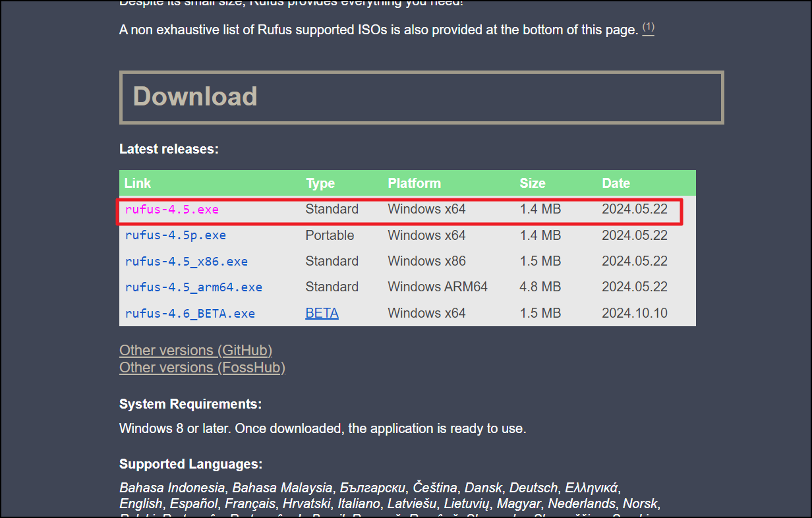Viewport: 812px width, 518px height.
Task: Click the rufus-4.5p.exe portable download link
Action: [175, 235]
